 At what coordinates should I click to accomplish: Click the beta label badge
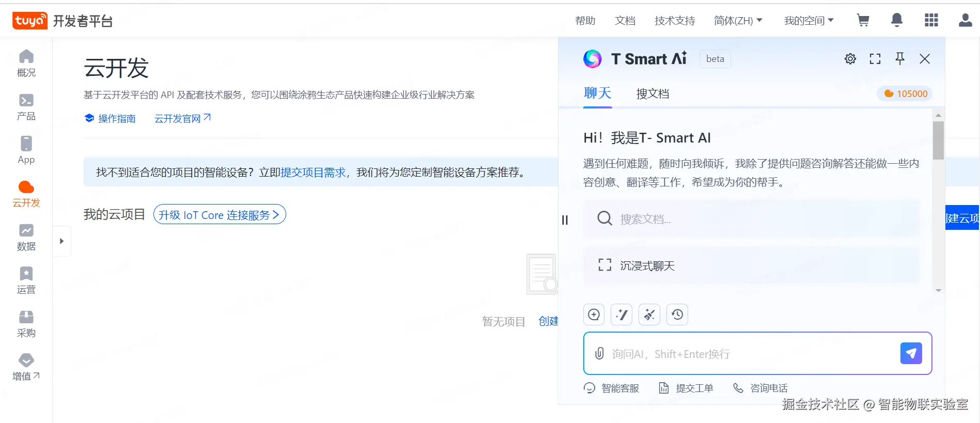(715, 59)
